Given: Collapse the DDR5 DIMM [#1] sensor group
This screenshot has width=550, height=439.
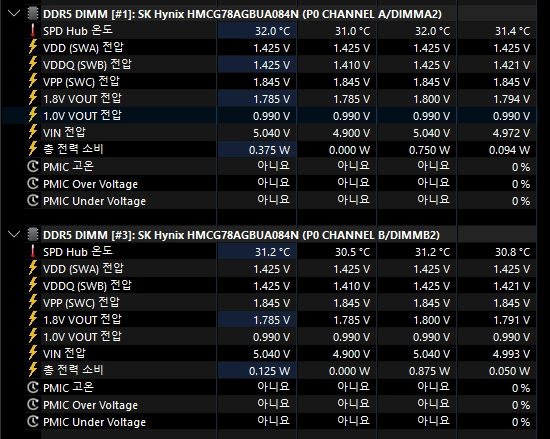Looking at the screenshot, I should click(x=14, y=14).
